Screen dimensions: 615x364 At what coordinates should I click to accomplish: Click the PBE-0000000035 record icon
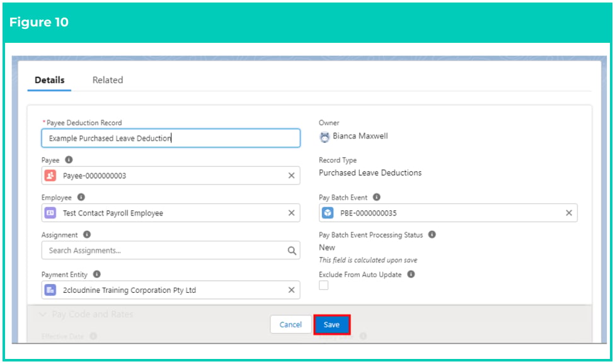point(328,213)
